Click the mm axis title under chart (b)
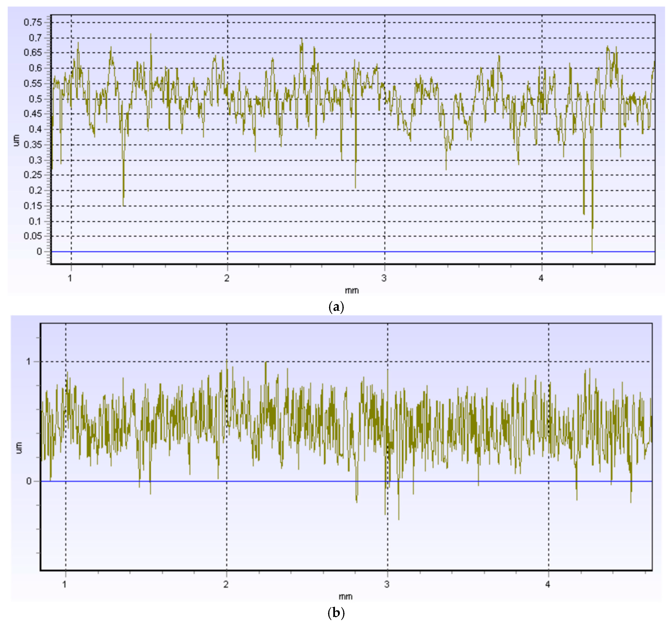The width and height of the screenshot is (672, 624). pyautogui.click(x=345, y=597)
